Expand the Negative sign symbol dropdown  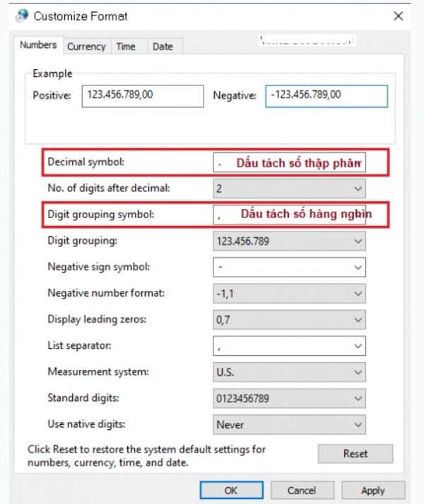(289, 267)
